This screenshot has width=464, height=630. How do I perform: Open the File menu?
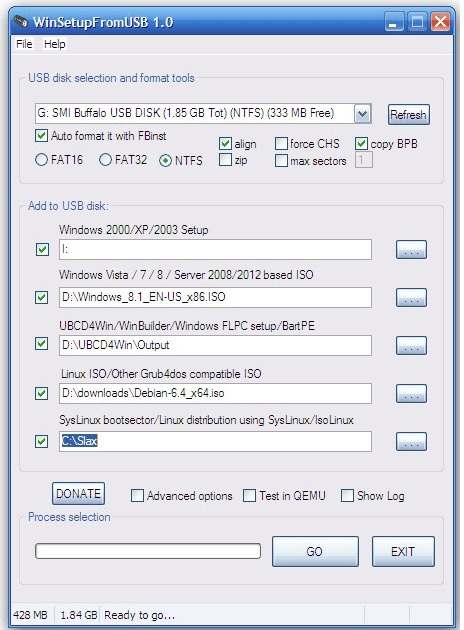24,44
